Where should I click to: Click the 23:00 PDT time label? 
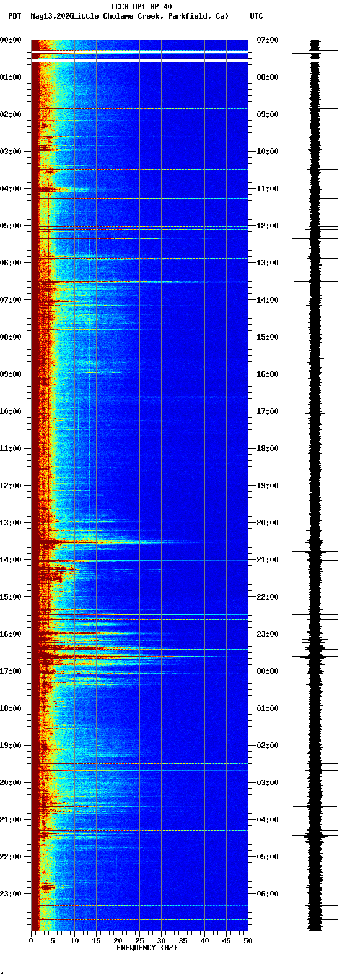[x=11, y=894]
